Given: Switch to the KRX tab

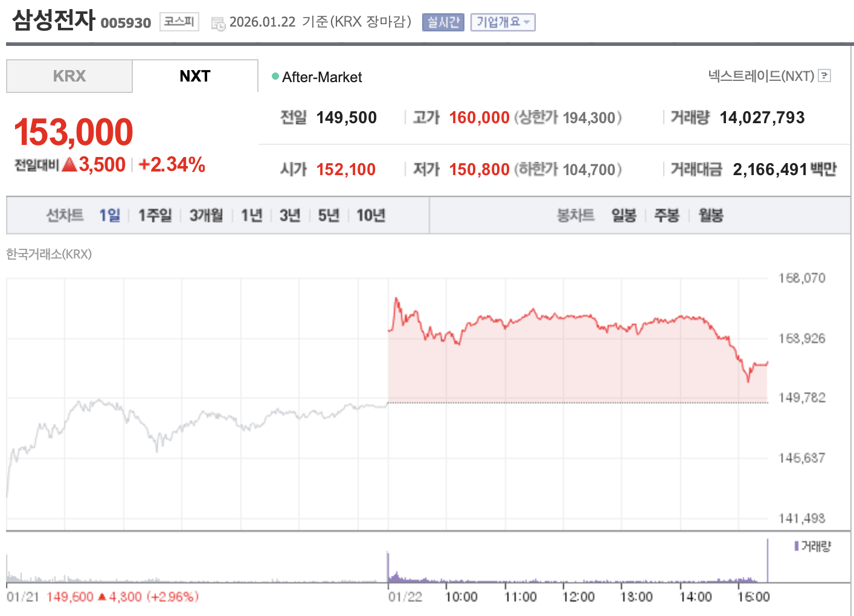Looking at the screenshot, I should pyautogui.click(x=69, y=75).
